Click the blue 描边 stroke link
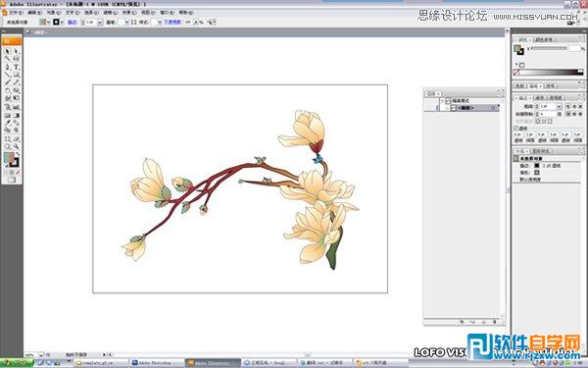The image size is (588, 368). click(73, 23)
